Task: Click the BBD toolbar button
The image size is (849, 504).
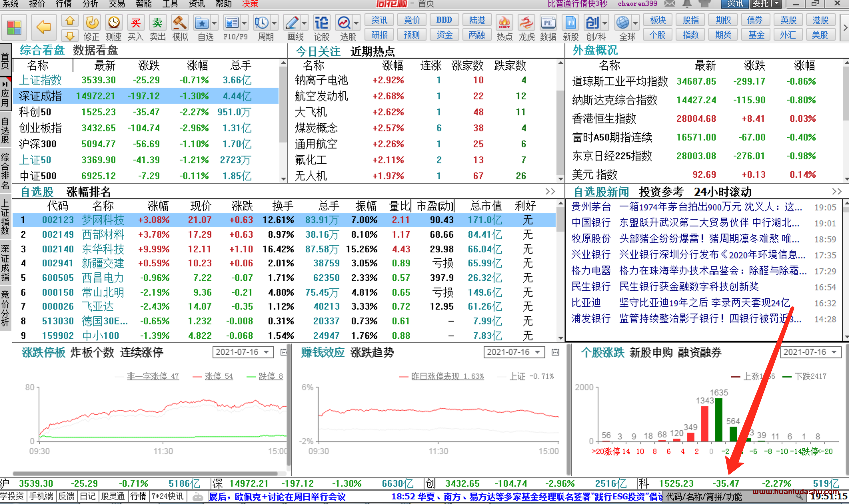Action: (x=444, y=20)
